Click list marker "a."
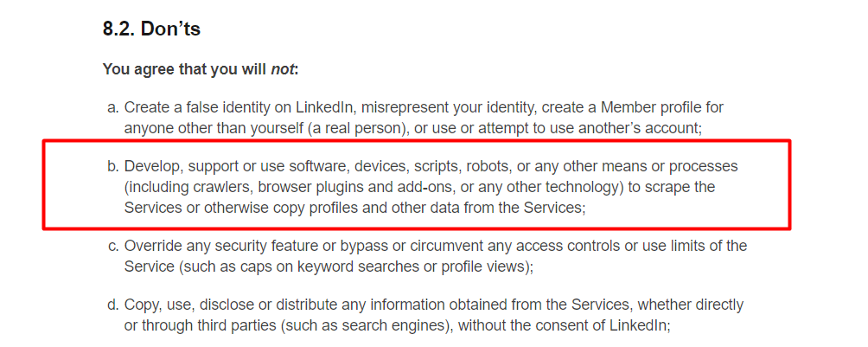Image resolution: width=868 pixels, height=347 pixels. click(x=112, y=107)
